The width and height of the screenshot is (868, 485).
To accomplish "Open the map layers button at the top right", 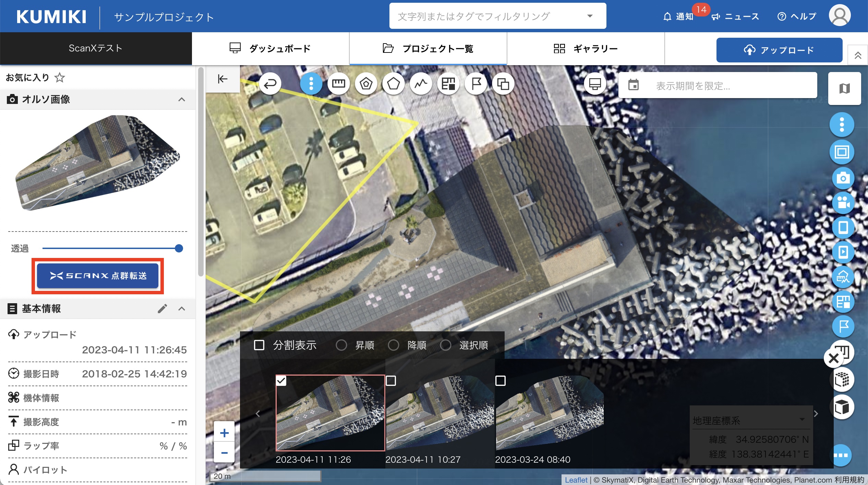I will click(x=844, y=88).
